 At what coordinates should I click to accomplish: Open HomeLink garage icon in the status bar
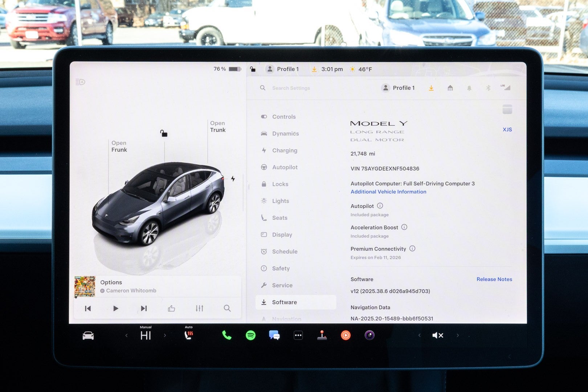tap(450, 88)
